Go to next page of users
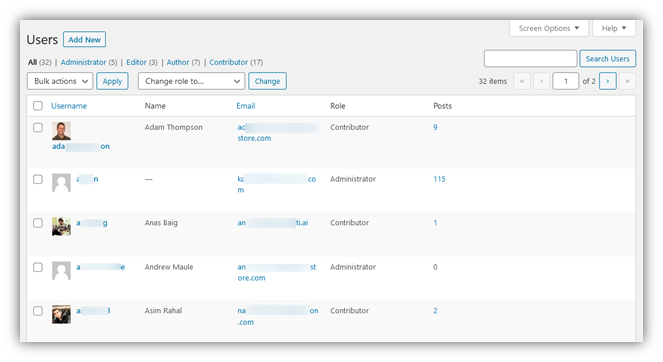Image resolution: width=663 pixels, height=362 pixels. (x=608, y=81)
